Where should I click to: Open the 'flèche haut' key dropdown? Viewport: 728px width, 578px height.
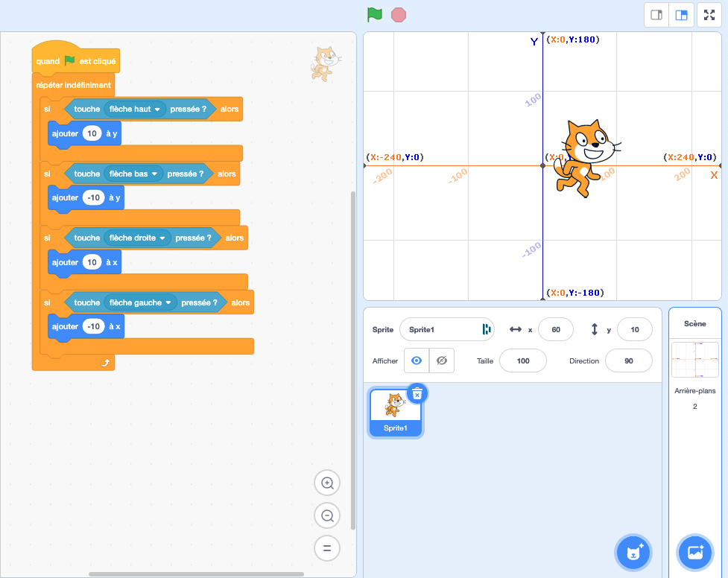135,109
